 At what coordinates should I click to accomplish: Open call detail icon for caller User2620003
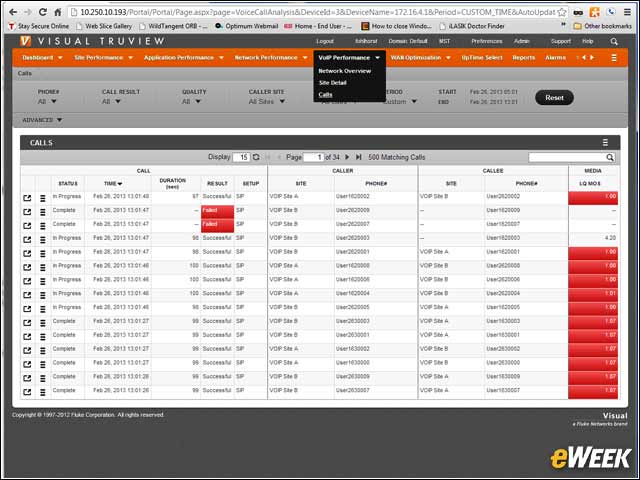[27, 240]
